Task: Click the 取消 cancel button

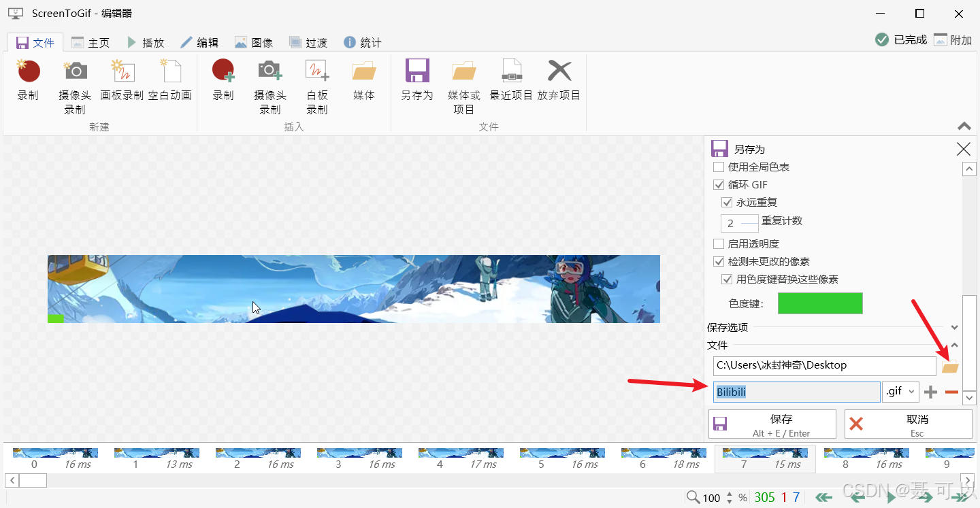Action: pos(909,424)
